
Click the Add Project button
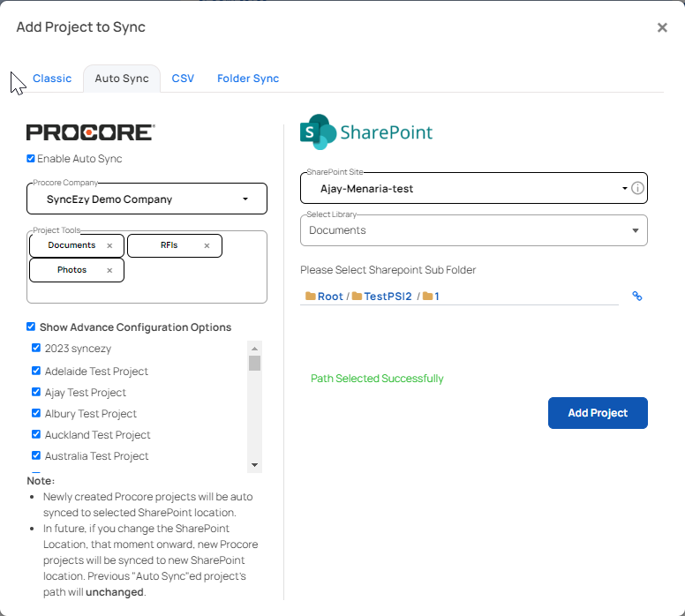tap(598, 413)
